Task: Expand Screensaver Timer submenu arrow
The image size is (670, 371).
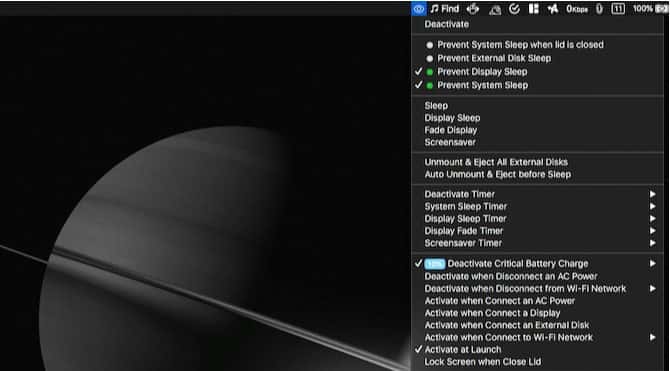Action: [x=652, y=243]
